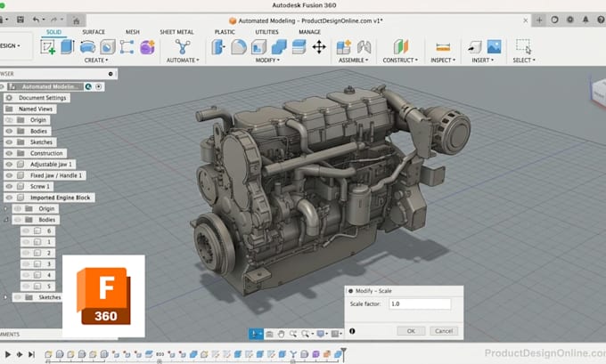Select the Hole tool icon
This screenshot has height=364, width=606.
pyautogui.click(x=108, y=47)
